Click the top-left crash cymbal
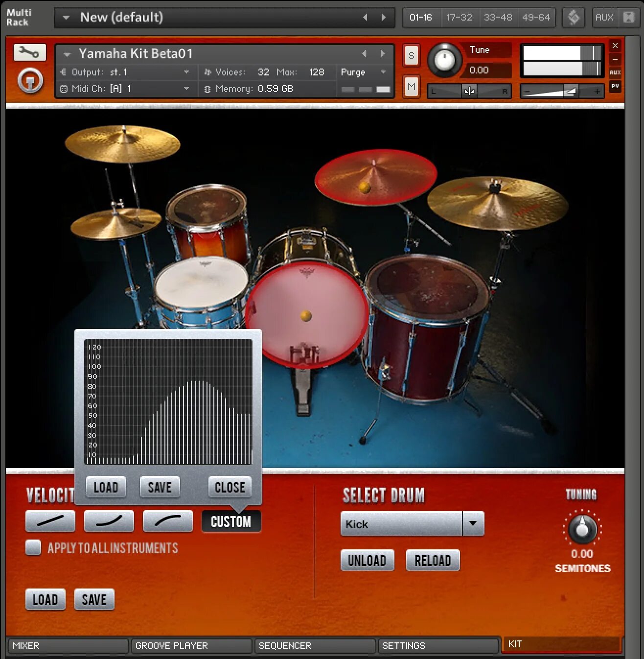This screenshot has height=659, width=644. click(x=122, y=144)
